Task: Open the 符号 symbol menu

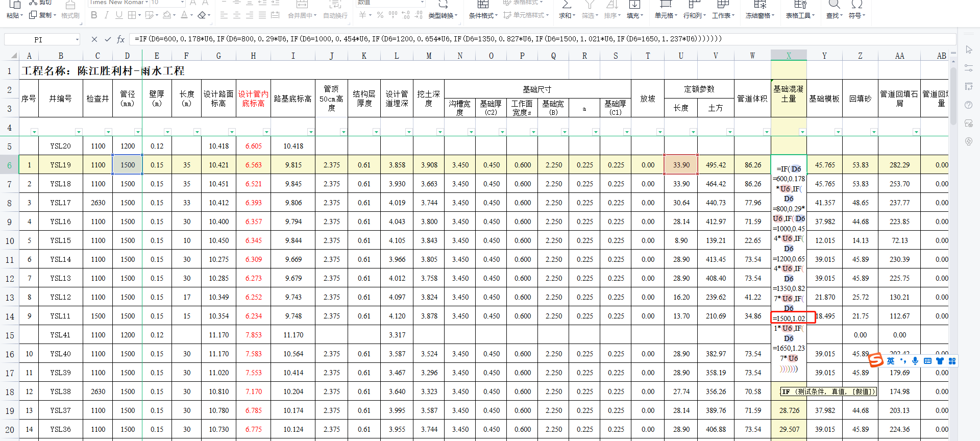Action: coord(856,15)
